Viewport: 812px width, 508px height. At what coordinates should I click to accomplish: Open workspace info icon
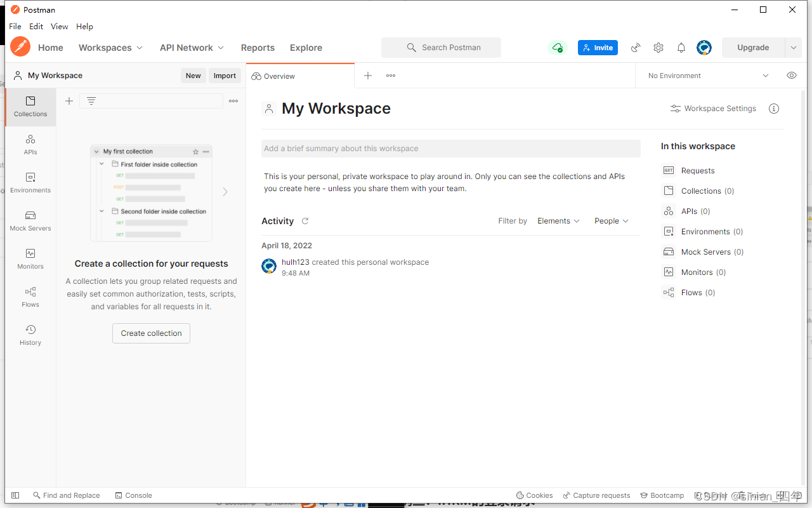(x=774, y=109)
